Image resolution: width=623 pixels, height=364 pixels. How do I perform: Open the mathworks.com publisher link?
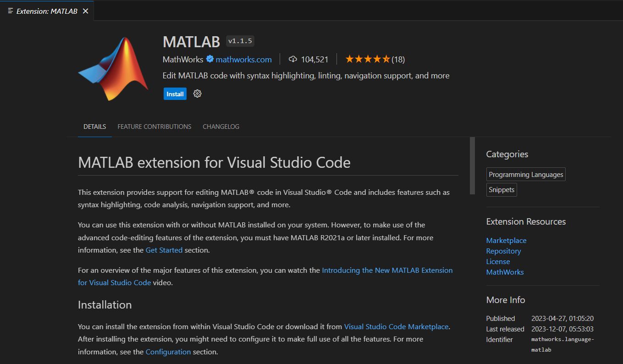click(x=244, y=60)
